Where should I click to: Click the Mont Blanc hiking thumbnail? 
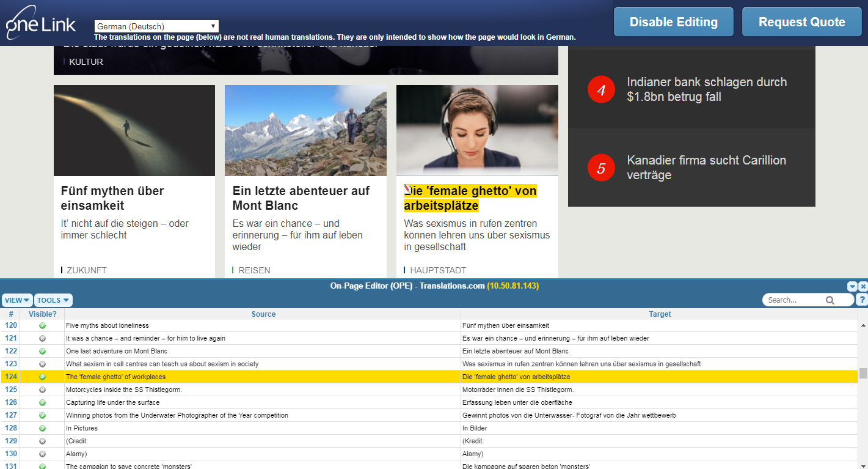305,130
